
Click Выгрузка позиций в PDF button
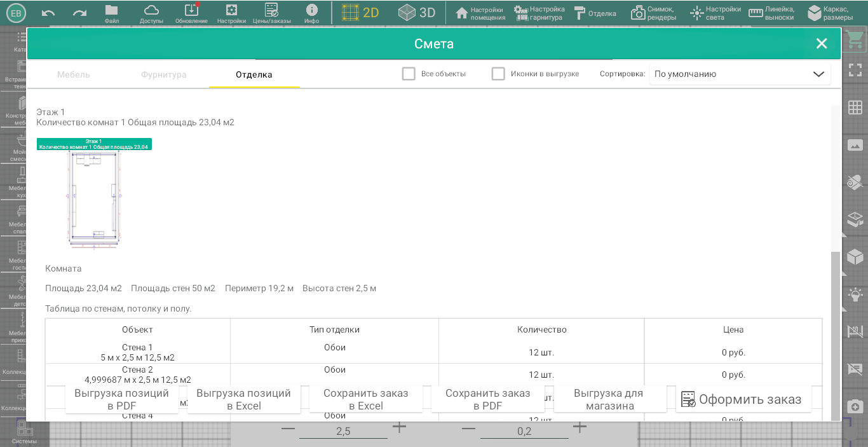(x=121, y=399)
